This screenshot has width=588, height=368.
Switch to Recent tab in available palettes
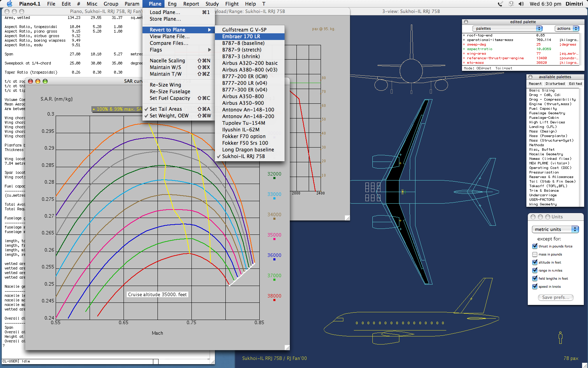click(x=535, y=84)
